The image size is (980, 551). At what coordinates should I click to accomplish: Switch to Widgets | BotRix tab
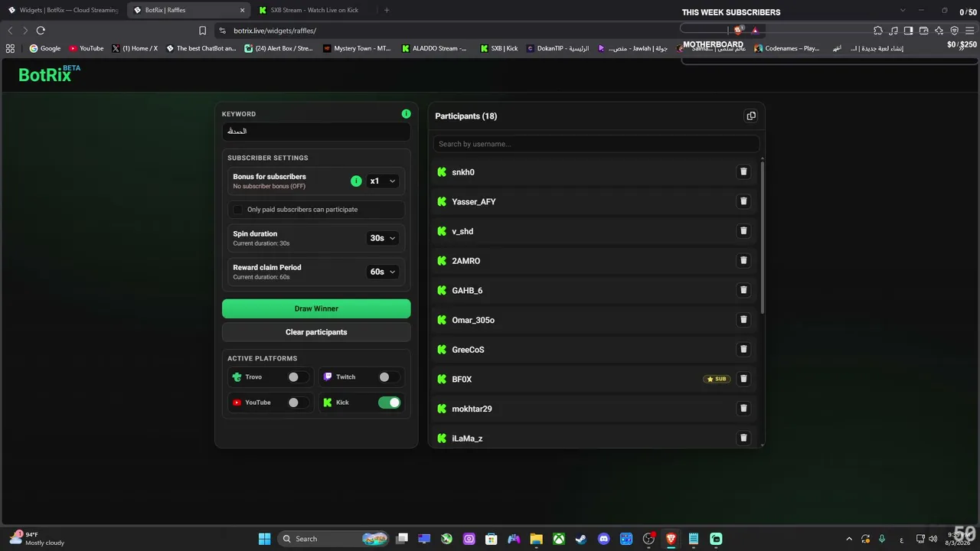click(x=64, y=10)
